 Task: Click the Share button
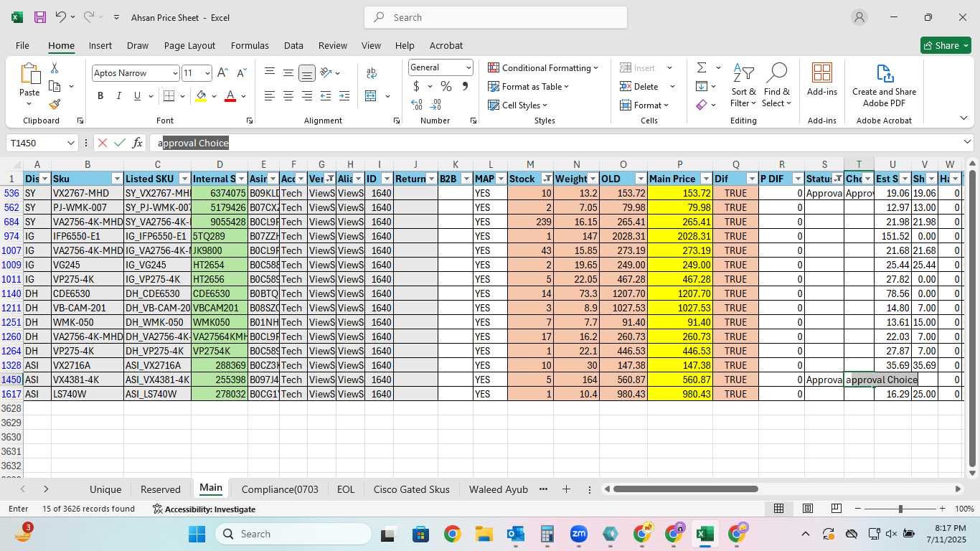(x=946, y=45)
